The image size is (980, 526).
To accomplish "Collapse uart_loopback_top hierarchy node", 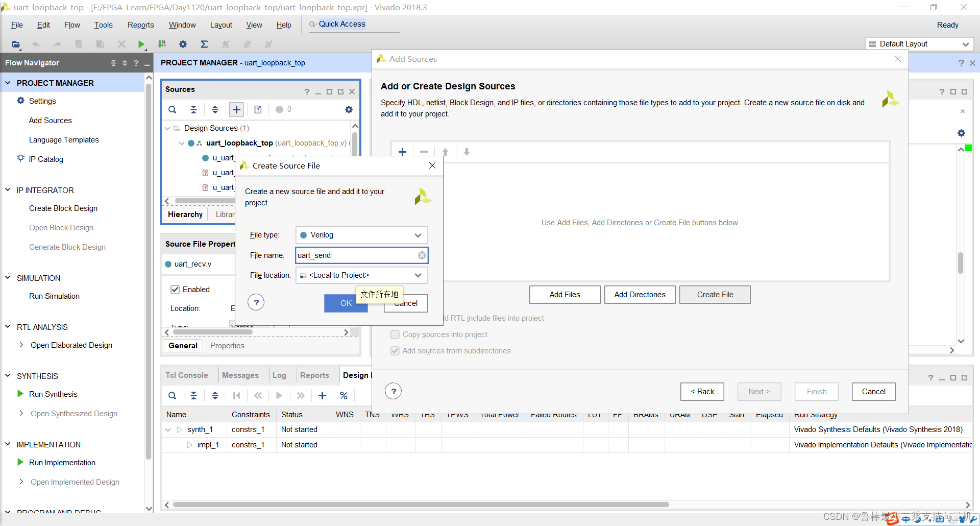I will 181,143.
